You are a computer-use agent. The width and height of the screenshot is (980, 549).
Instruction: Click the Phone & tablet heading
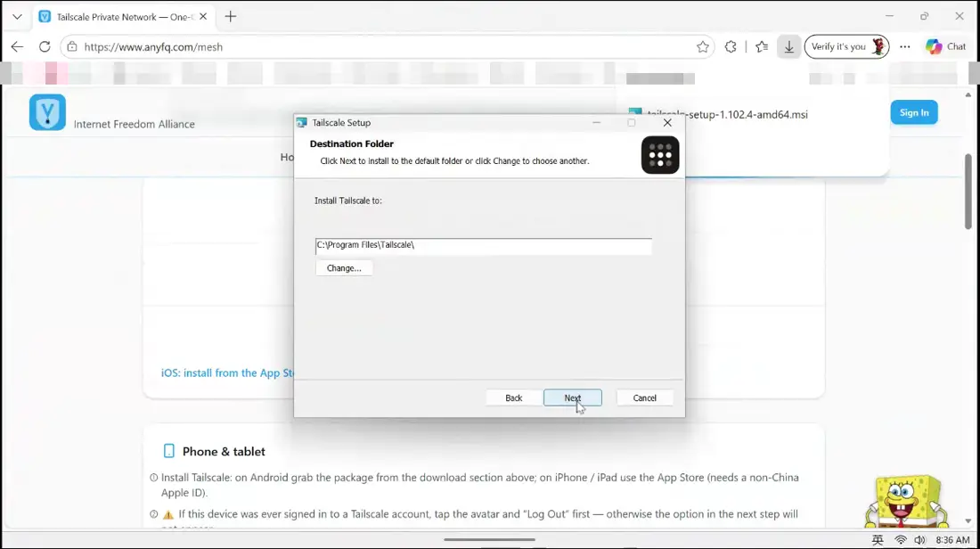(x=224, y=452)
